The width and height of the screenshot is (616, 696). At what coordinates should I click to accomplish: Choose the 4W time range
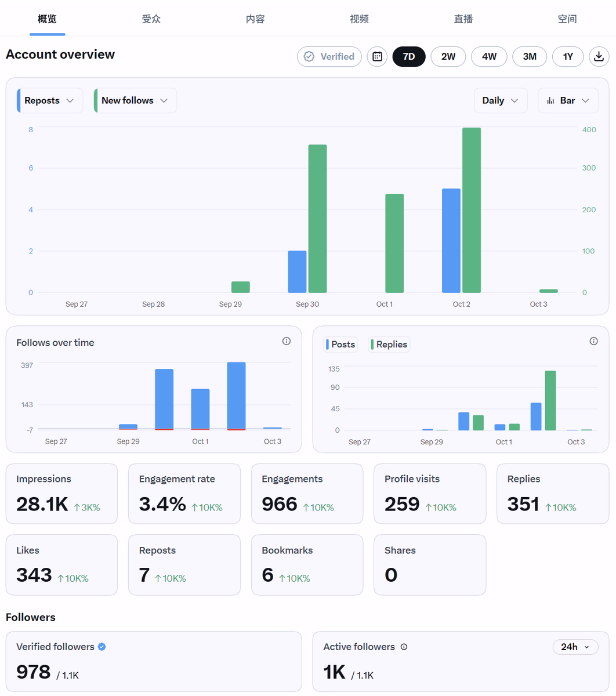tap(489, 56)
